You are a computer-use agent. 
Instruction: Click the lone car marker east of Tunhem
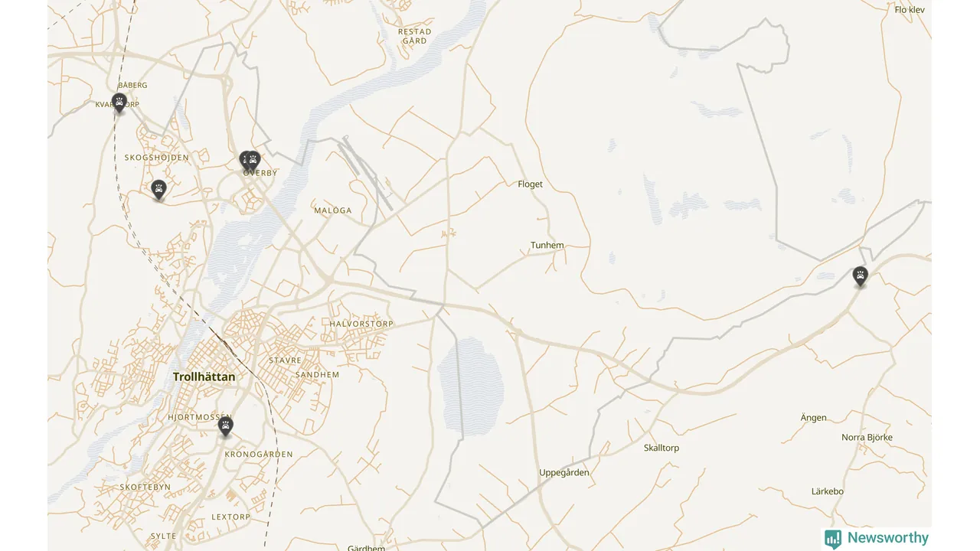click(x=861, y=276)
